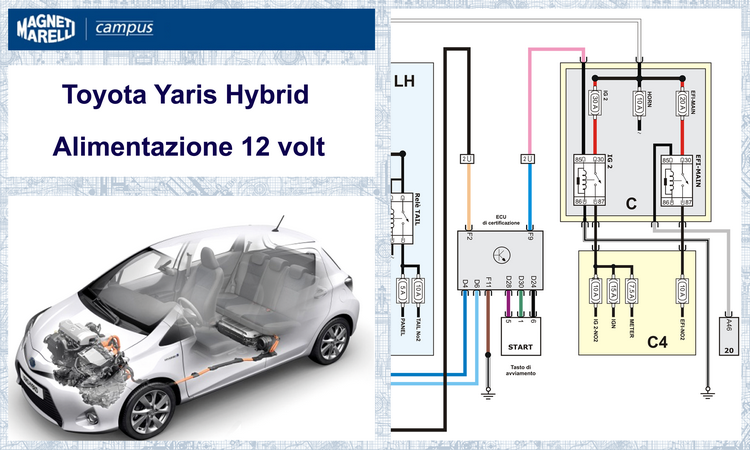Click the D4 terminal of the ECU

click(x=464, y=283)
